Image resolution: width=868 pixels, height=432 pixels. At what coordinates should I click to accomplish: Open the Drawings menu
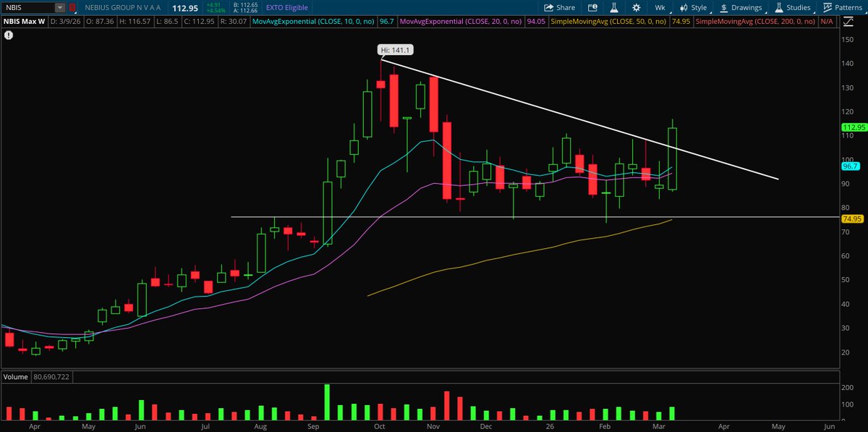[x=741, y=8]
